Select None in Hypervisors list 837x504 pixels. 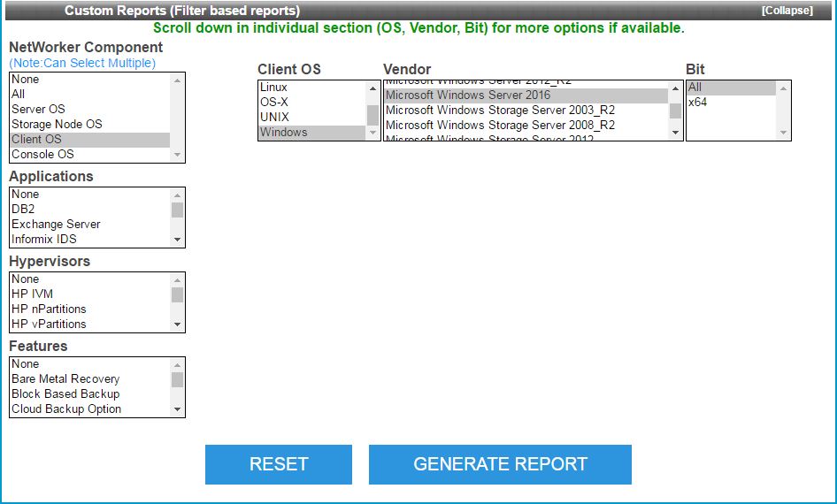click(x=90, y=279)
